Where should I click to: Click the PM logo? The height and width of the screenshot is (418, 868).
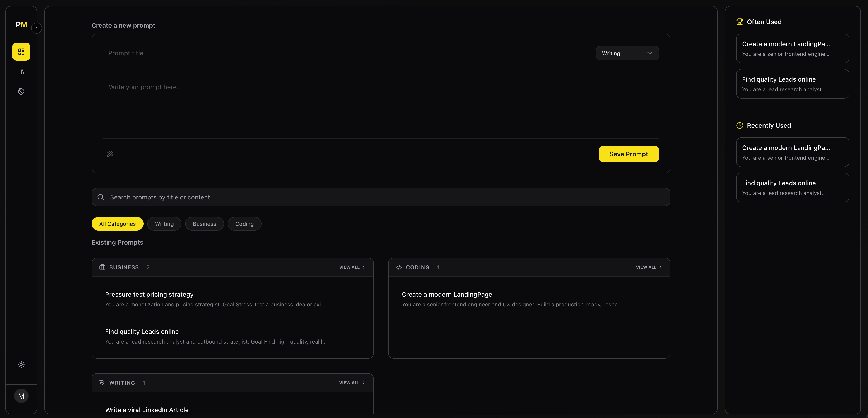pyautogui.click(x=21, y=25)
